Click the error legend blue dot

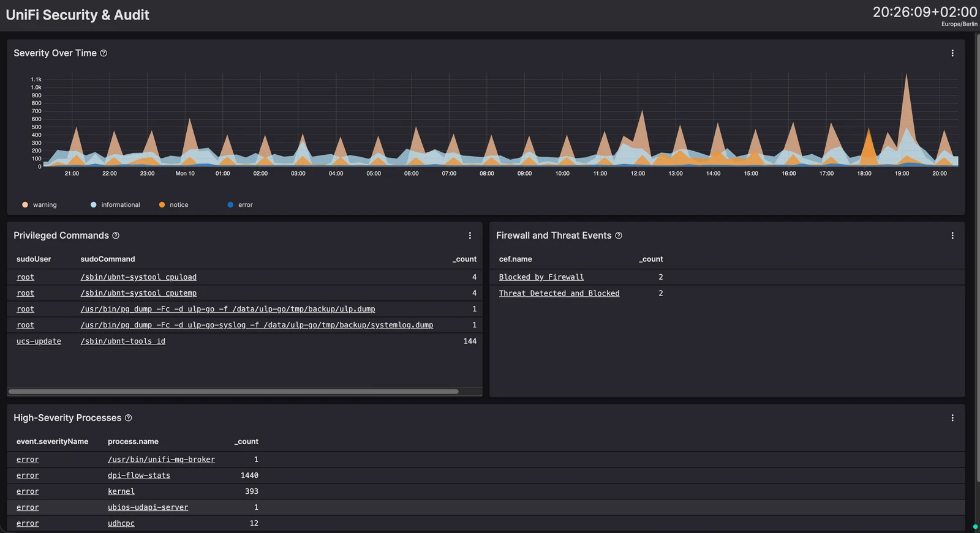230,205
